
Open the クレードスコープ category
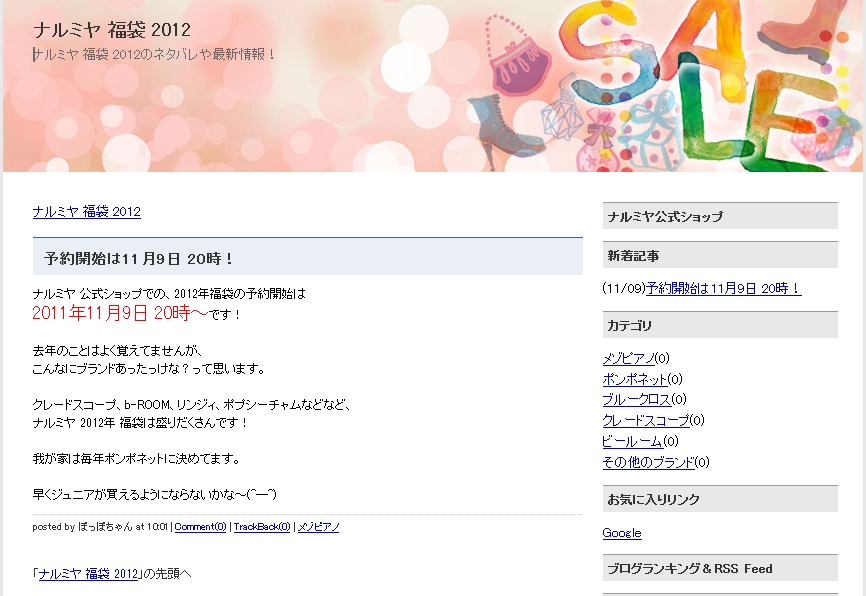pyautogui.click(x=646, y=420)
